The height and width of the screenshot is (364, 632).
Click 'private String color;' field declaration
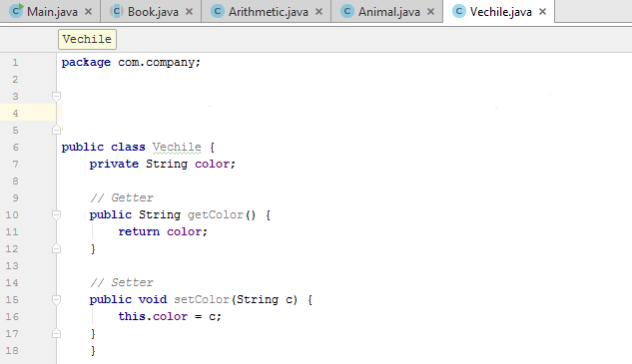coord(163,164)
